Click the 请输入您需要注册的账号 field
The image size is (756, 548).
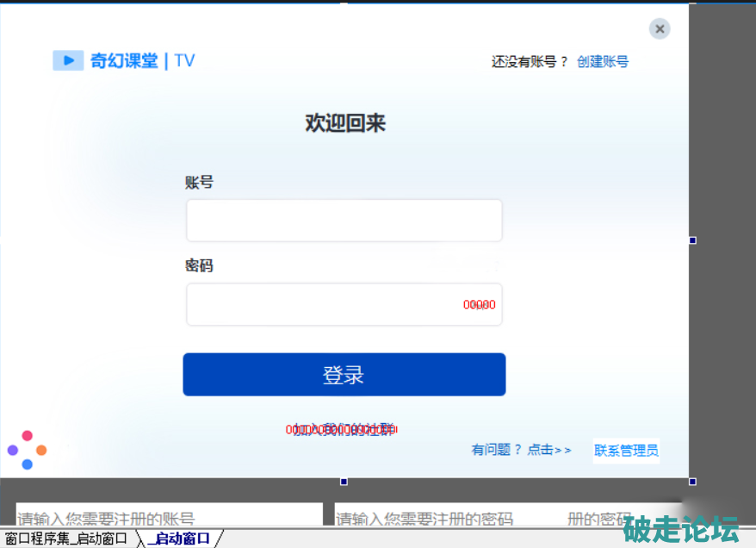169,518
